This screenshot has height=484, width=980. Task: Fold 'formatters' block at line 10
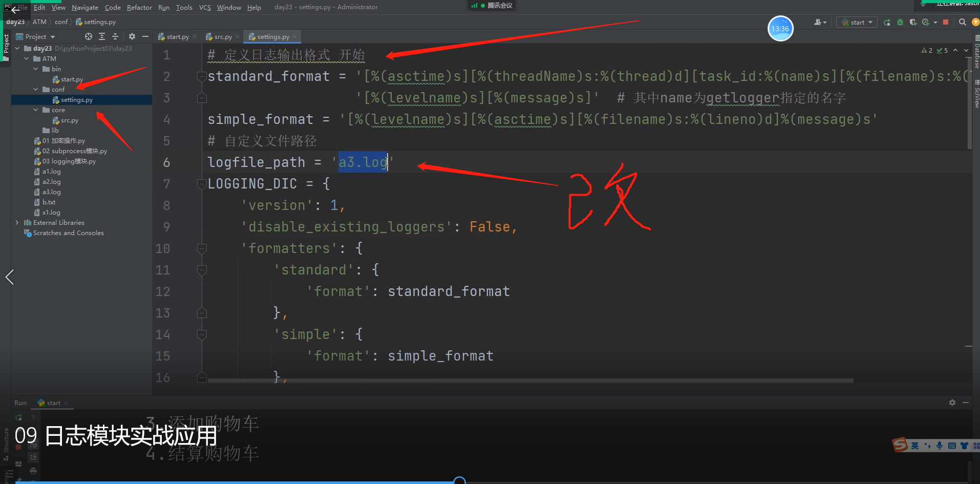point(202,248)
